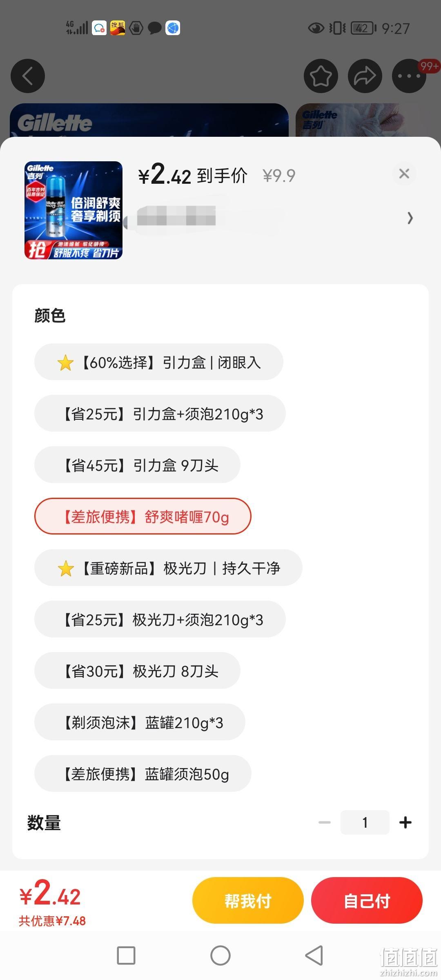Tap the yellow 帮我付 button
This screenshot has height=980, width=441.
[x=248, y=900]
